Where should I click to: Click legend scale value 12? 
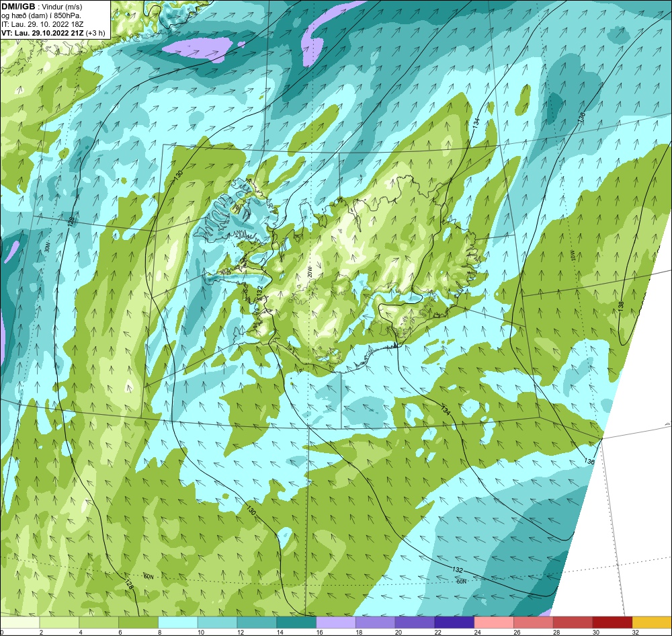pyautogui.click(x=241, y=632)
